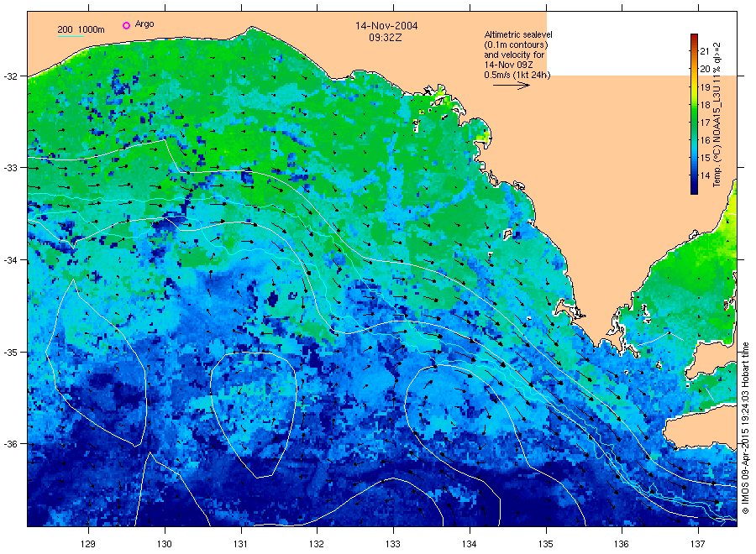Image resolution: width=756 pixels, height=554 pixels.
Task: Click the 17 degree colorbar tick label
Action: 705,123
